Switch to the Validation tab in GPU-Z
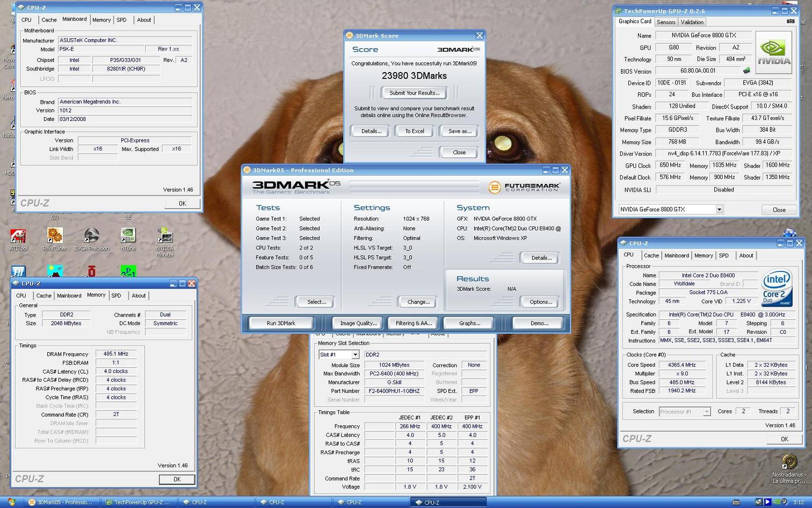This screenshot has height=508, width=812. coord(692,22)
